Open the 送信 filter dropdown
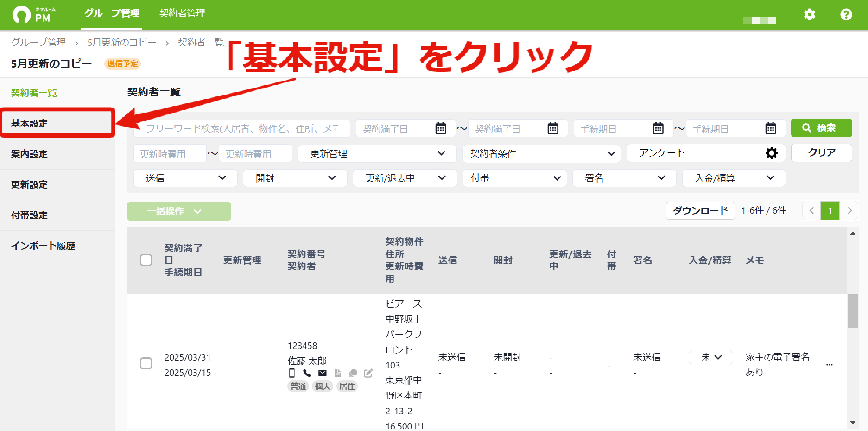This screenshot has height=431, width=868. [185, 178]
